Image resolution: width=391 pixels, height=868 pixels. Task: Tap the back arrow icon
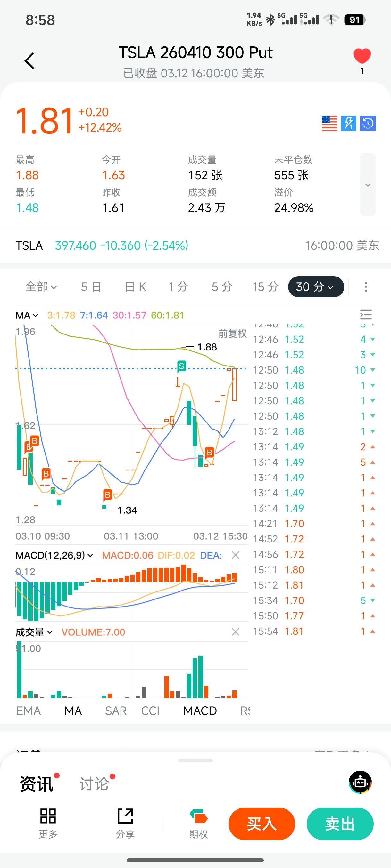[x=30, y=61]
